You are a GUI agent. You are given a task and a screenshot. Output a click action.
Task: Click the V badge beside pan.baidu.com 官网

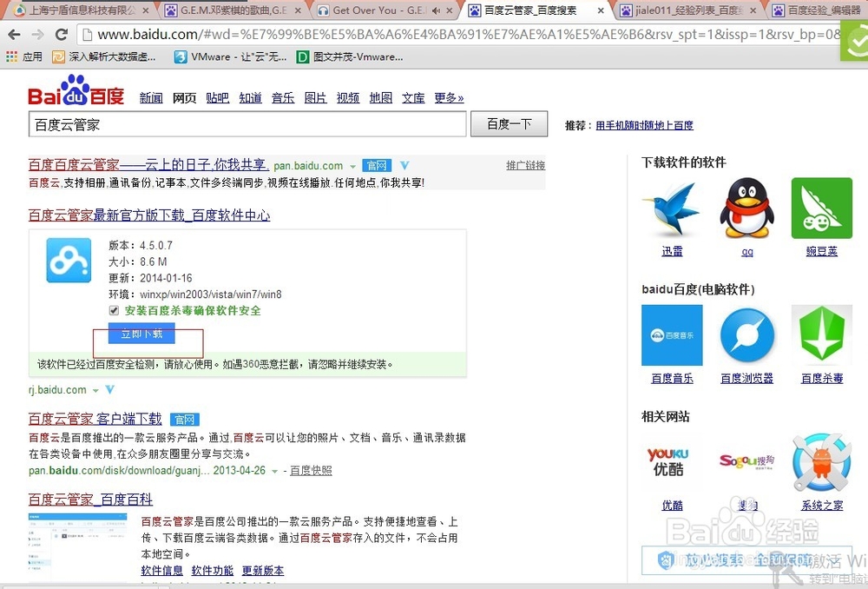tap(404, 166)
